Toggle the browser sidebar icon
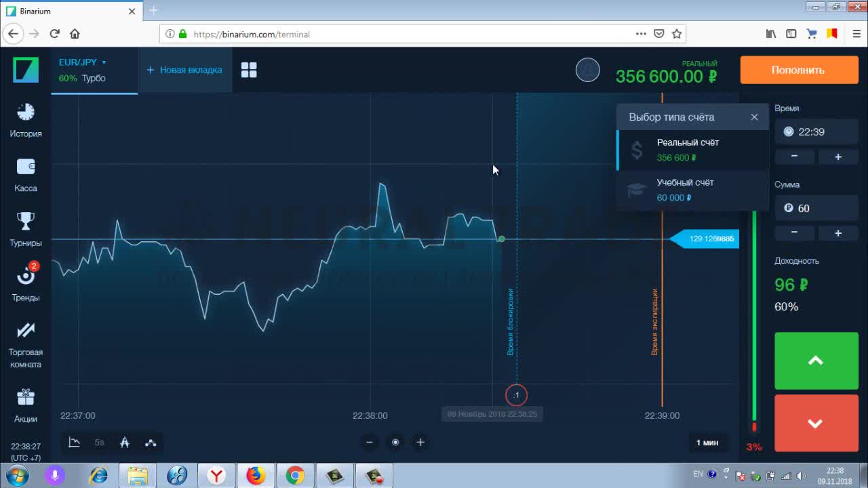 [791, 34]
